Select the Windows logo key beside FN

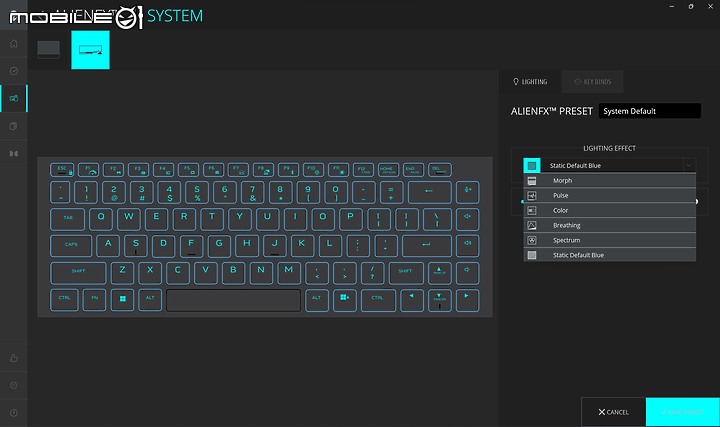pyautogui.click(x=123, y=300)
